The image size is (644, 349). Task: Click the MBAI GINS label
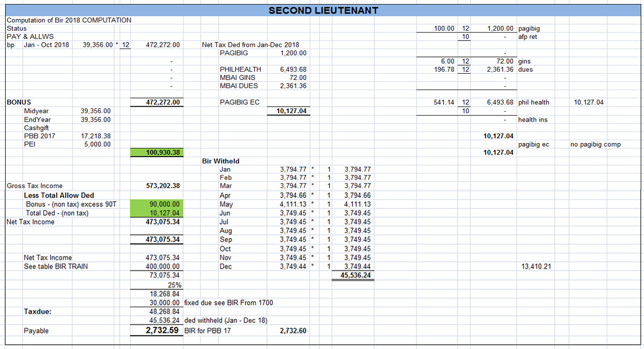pyautogui.click(x=238, y=77)
